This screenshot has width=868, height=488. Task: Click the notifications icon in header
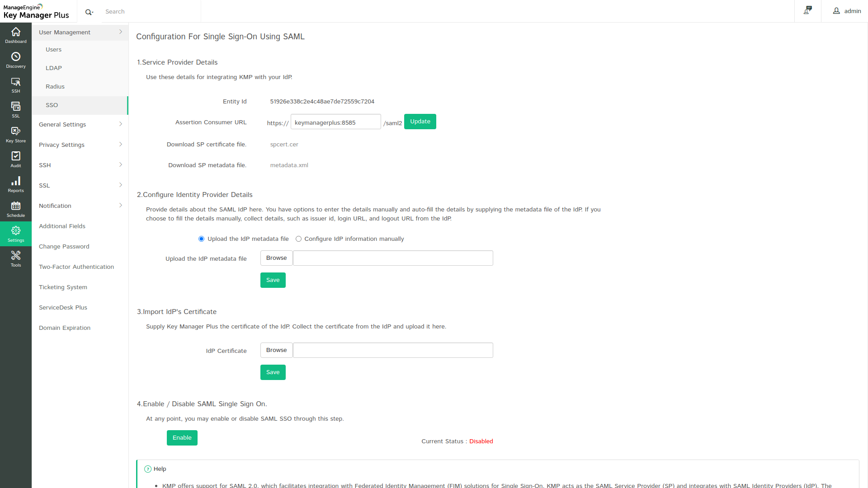[807, 11]
